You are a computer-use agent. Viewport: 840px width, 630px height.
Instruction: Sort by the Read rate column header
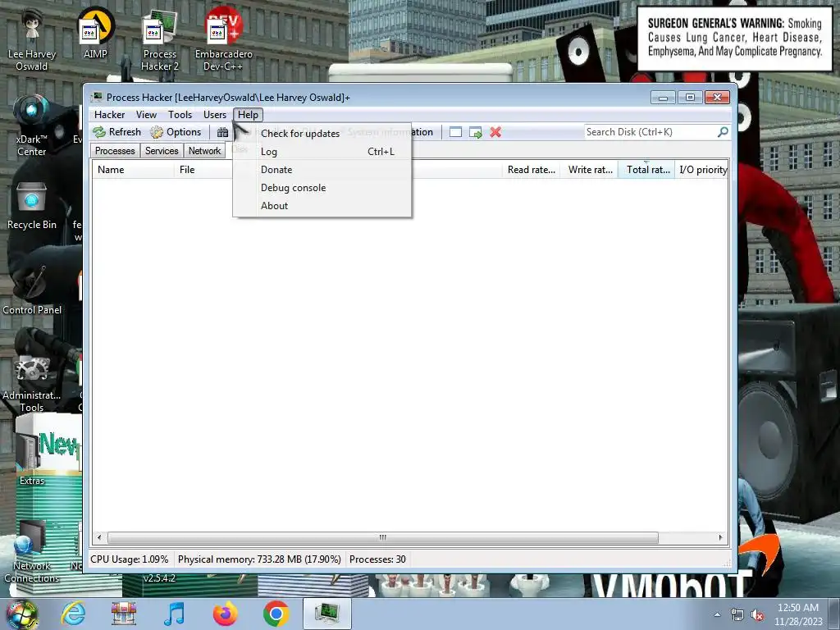tap(532, 170)
